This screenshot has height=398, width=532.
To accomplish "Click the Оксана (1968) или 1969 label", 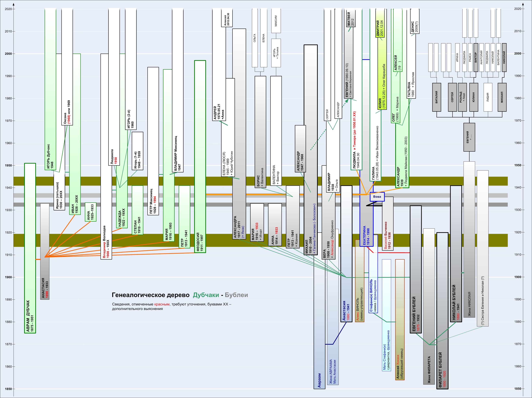I will (x=67, y=112).
